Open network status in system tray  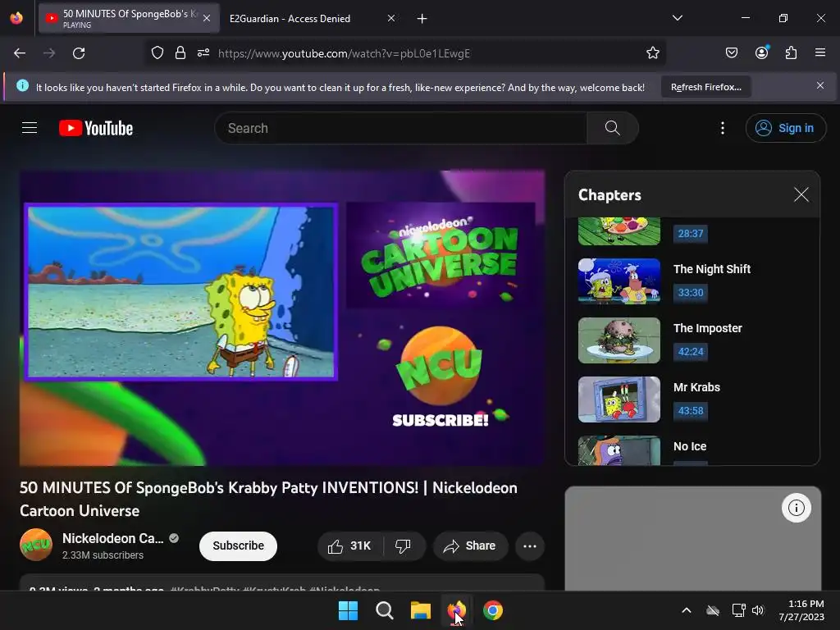738,610
